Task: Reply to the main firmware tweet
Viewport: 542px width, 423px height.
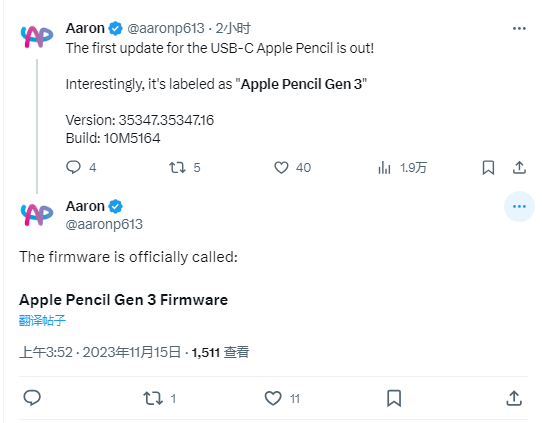Action: (32, 398)
